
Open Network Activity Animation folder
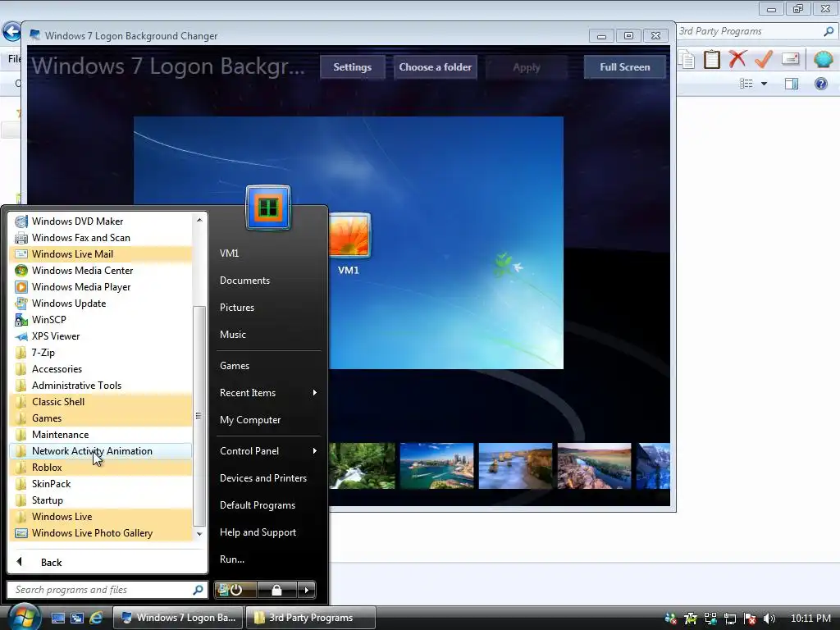pyautogui.click(x=100, y=451)
